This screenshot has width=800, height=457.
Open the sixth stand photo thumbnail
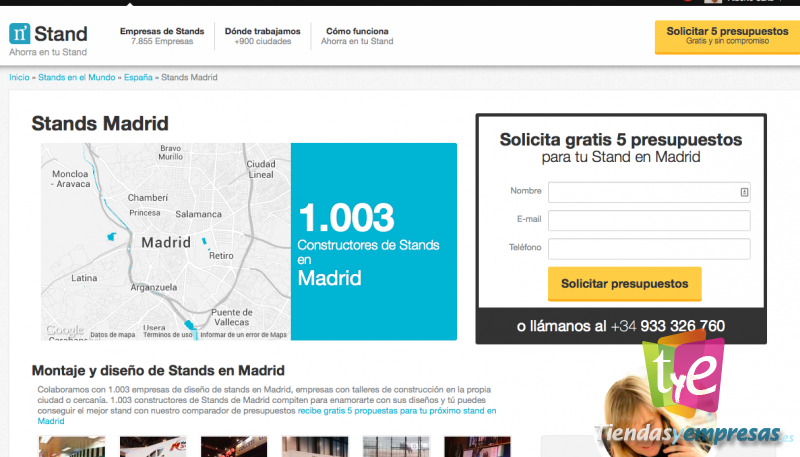(x=477, y=446)
